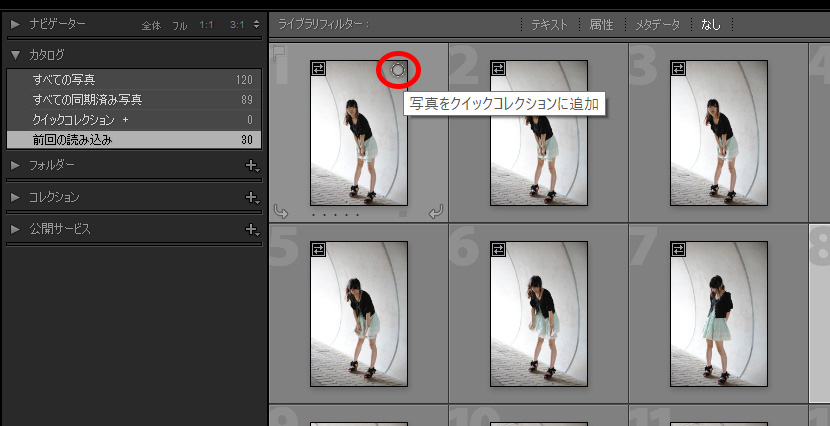Select photo thumbnail number 1

(359, 133)
